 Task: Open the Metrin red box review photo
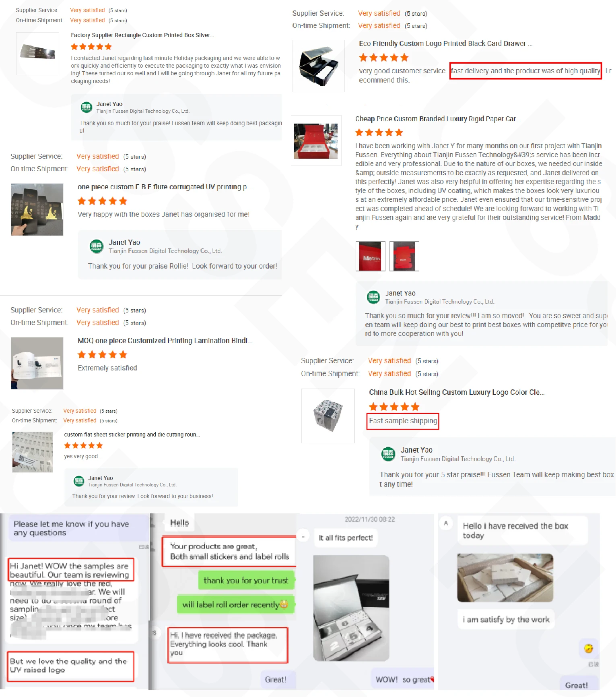pos(371,256)
